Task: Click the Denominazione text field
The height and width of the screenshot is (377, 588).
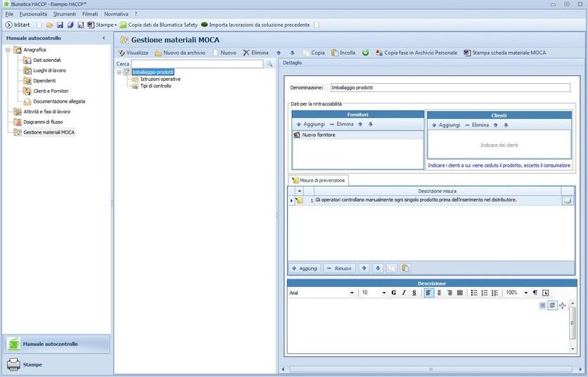Action: point(450,88)
